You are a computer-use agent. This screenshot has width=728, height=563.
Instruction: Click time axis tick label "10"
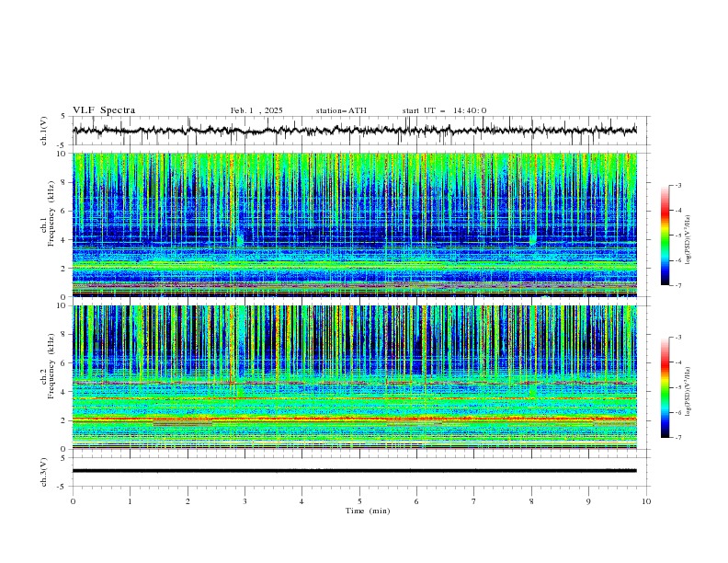[x=646, y=501]
